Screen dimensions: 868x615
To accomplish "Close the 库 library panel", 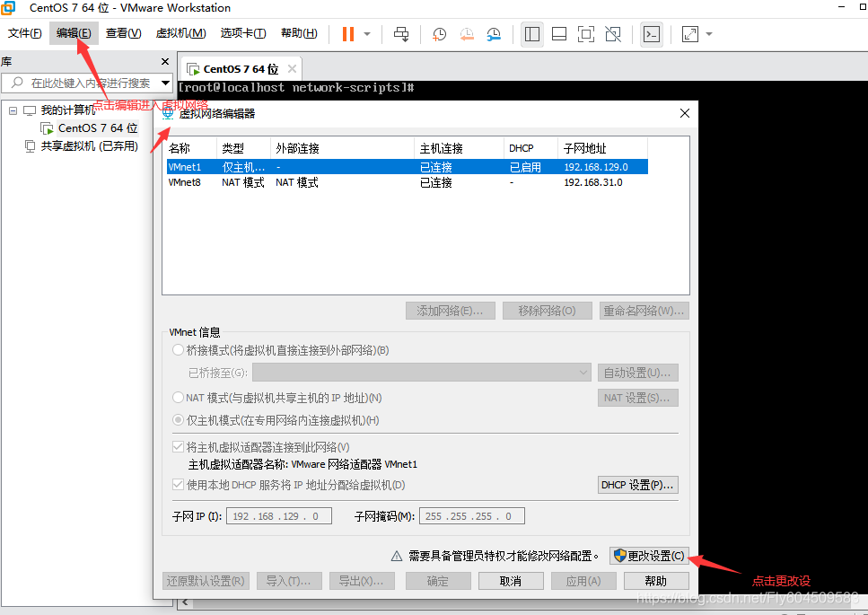I will [165, 61].
